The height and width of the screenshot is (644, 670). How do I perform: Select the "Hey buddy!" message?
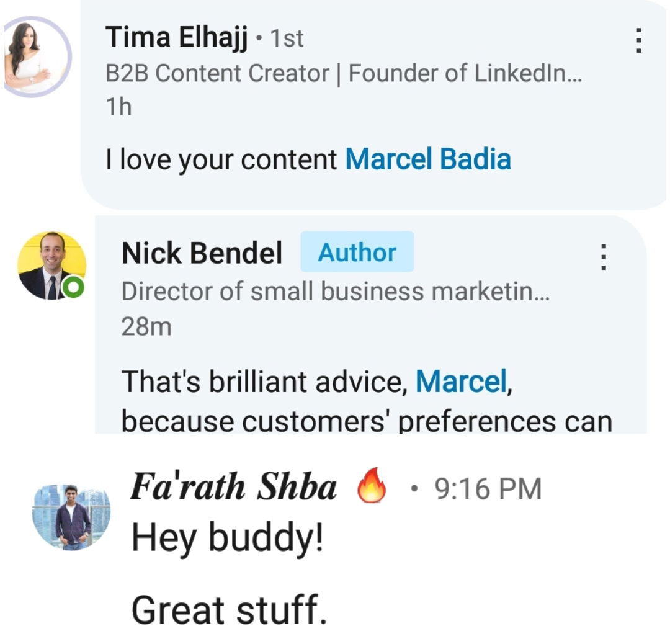(227, 538)
